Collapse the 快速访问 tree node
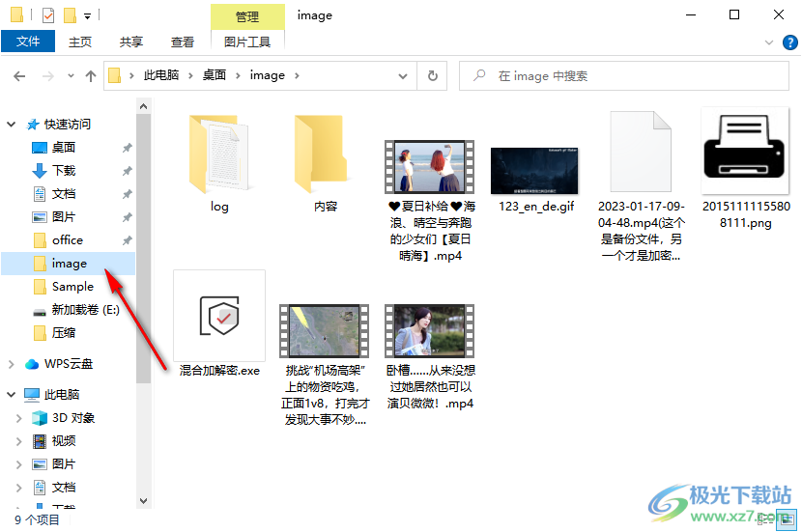Screen dimensions: 802x532 [12, 125]
